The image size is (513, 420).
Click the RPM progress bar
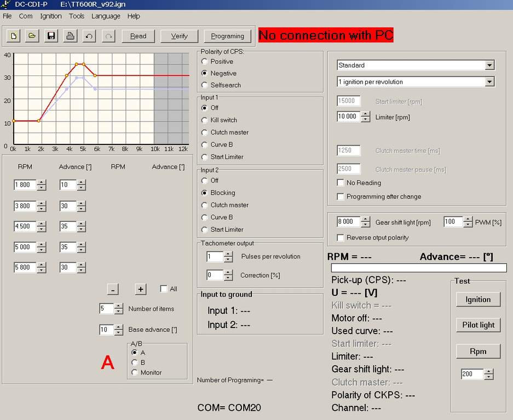[x=419, y=268]
